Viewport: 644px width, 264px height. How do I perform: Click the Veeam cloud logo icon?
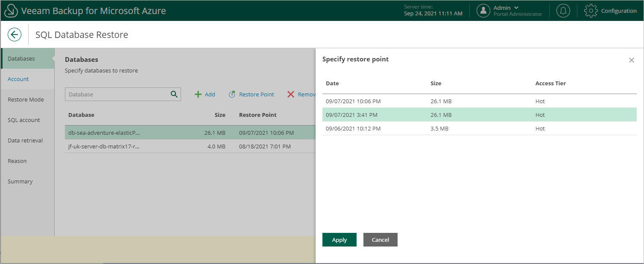pyautogui.click(x=11, y=11)
